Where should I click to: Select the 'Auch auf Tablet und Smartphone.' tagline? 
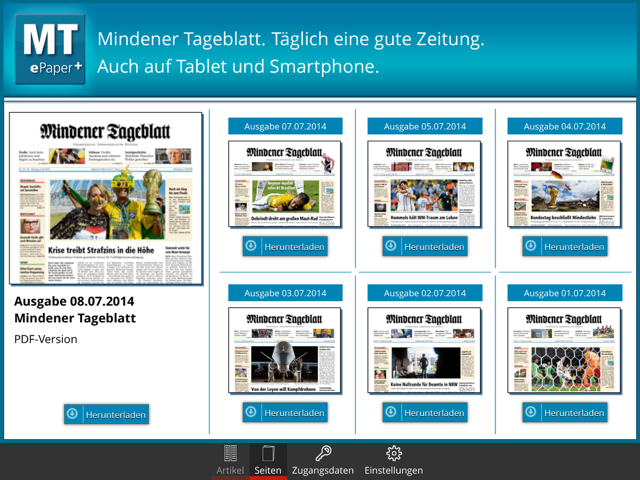[x=238, y=67]
